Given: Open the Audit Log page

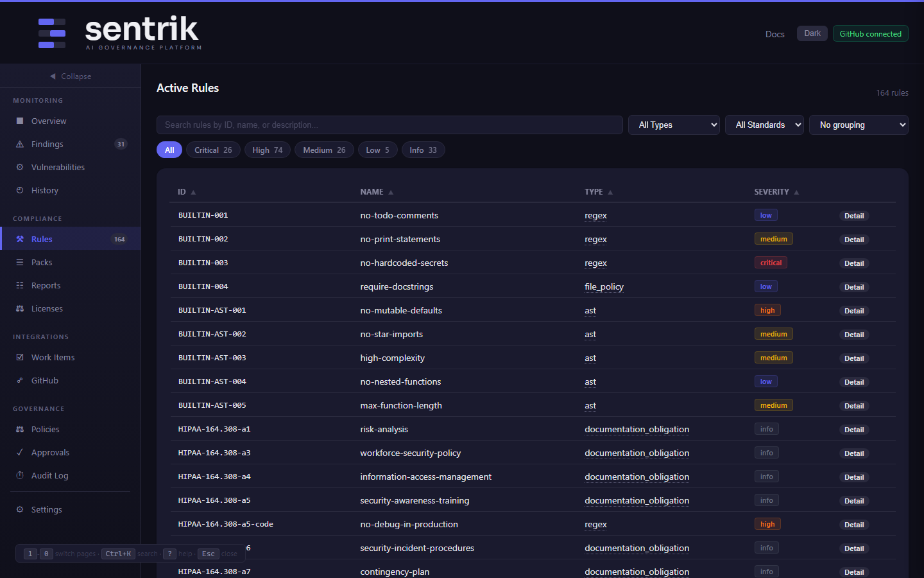Looking at the screenshot, I should pyautogui.click(x=70, y=475).
